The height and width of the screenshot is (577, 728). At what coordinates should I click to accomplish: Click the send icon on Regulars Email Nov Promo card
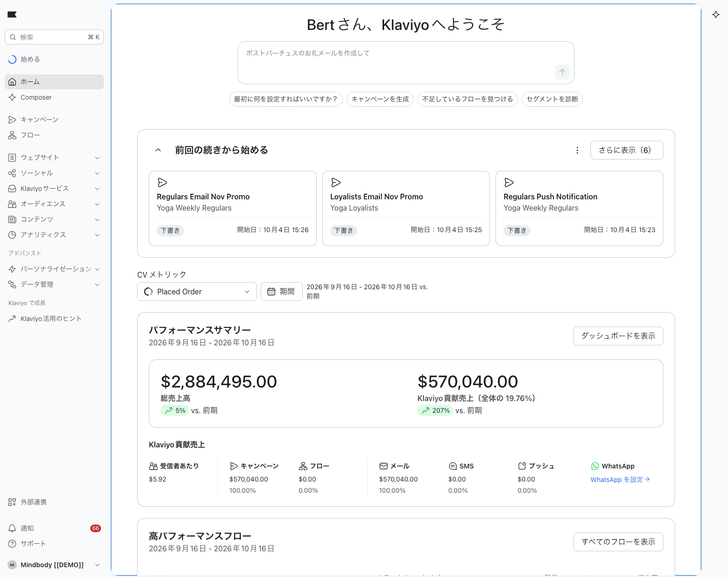point(162,183)
